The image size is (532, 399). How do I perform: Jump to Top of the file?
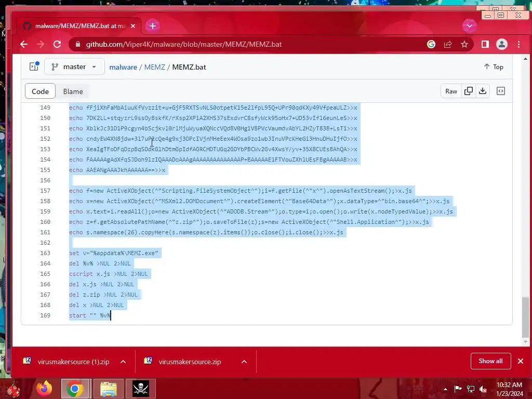(494, 67)
